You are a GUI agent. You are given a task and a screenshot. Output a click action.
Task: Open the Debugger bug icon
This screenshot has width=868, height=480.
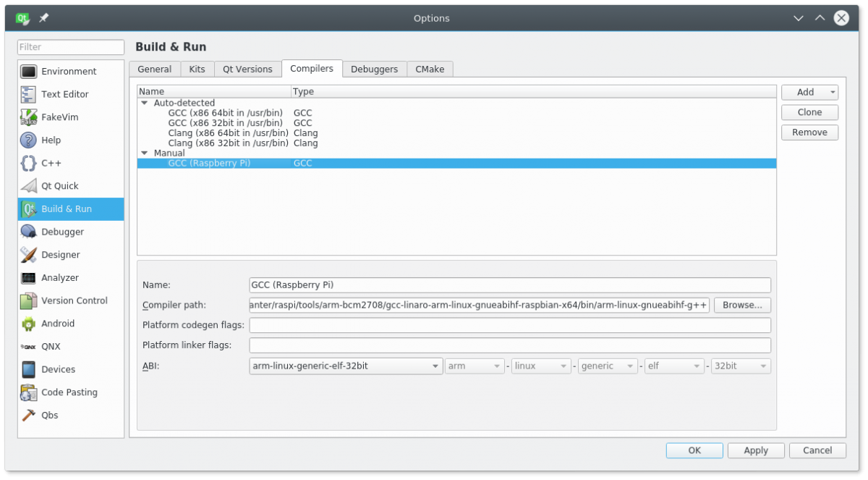click(29, 232)
